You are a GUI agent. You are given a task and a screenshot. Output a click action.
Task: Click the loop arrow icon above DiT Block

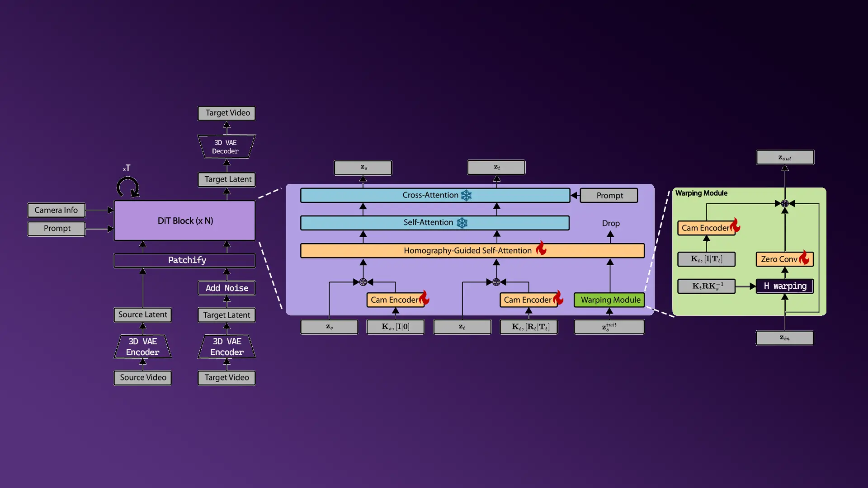point(128,187)
